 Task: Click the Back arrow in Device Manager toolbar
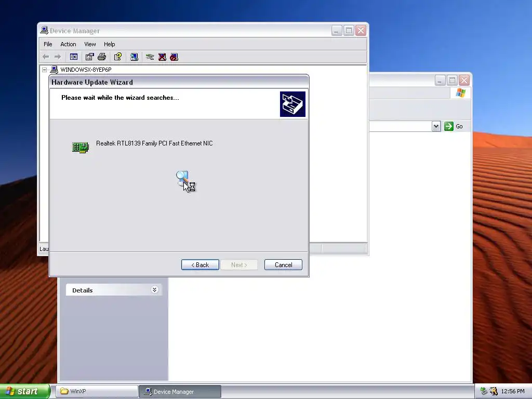(46, 57)
